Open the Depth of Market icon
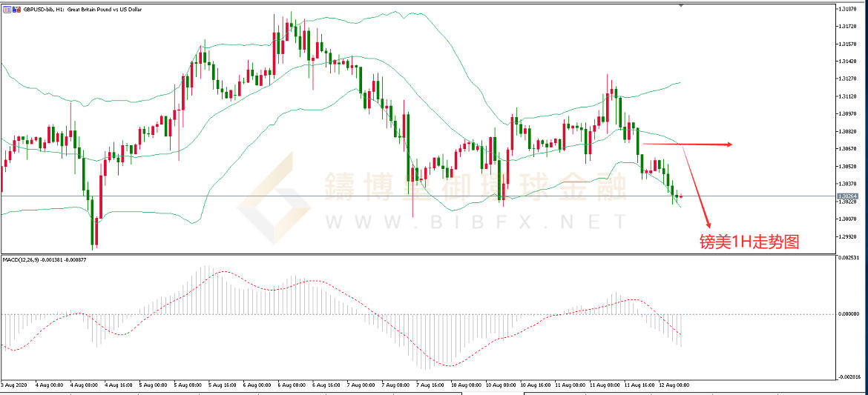Viewport: 868px width, 395px height. coord(16,9)
